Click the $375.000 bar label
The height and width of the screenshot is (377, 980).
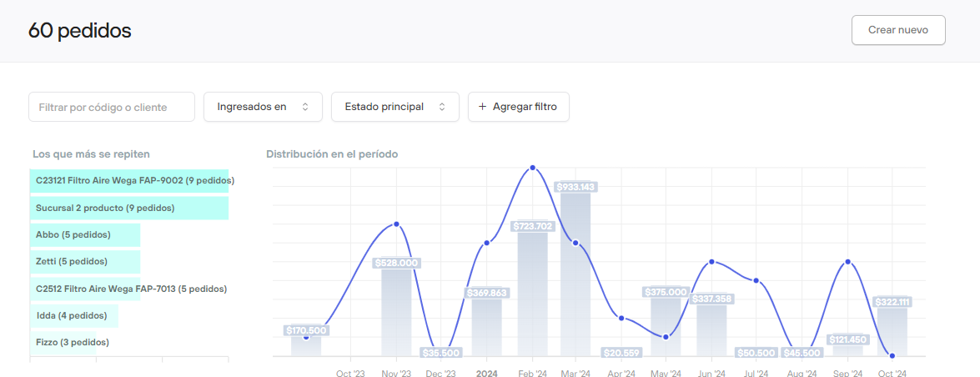tap(666, 292)
